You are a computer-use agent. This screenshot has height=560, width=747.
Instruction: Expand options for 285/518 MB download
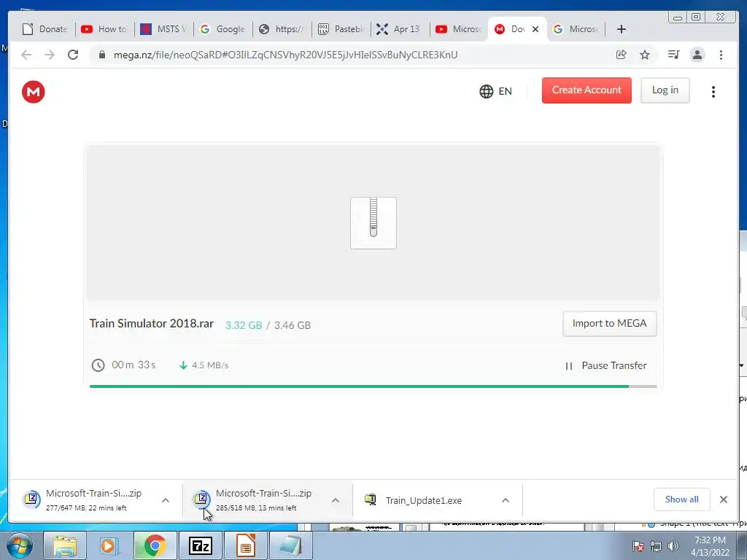[336, 500]
